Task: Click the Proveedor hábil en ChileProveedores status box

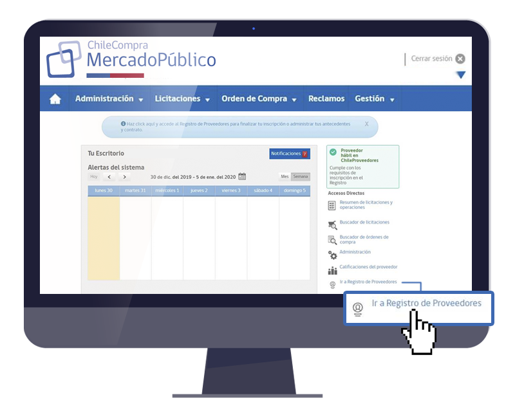Action: click(x=362, y=167)
